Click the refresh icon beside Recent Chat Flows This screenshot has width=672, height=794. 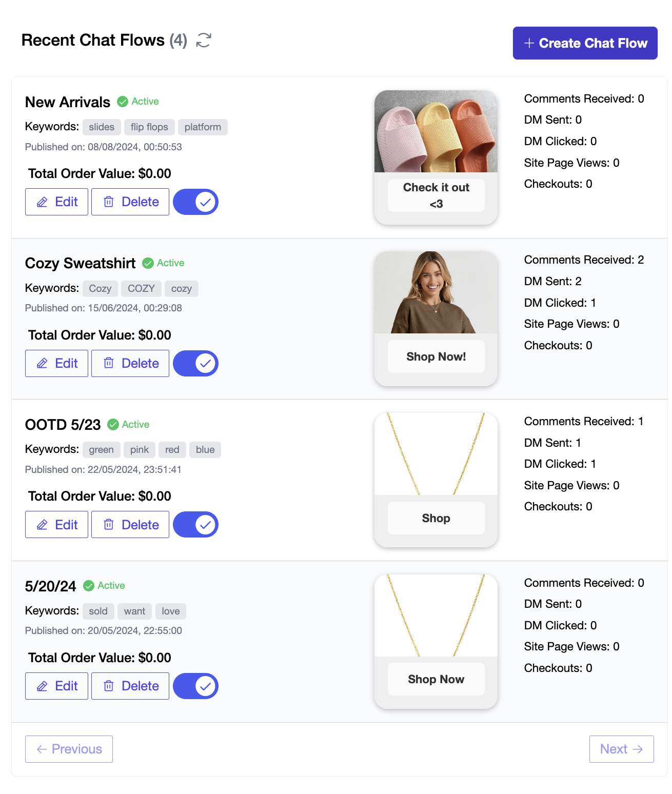click(204, 40)
